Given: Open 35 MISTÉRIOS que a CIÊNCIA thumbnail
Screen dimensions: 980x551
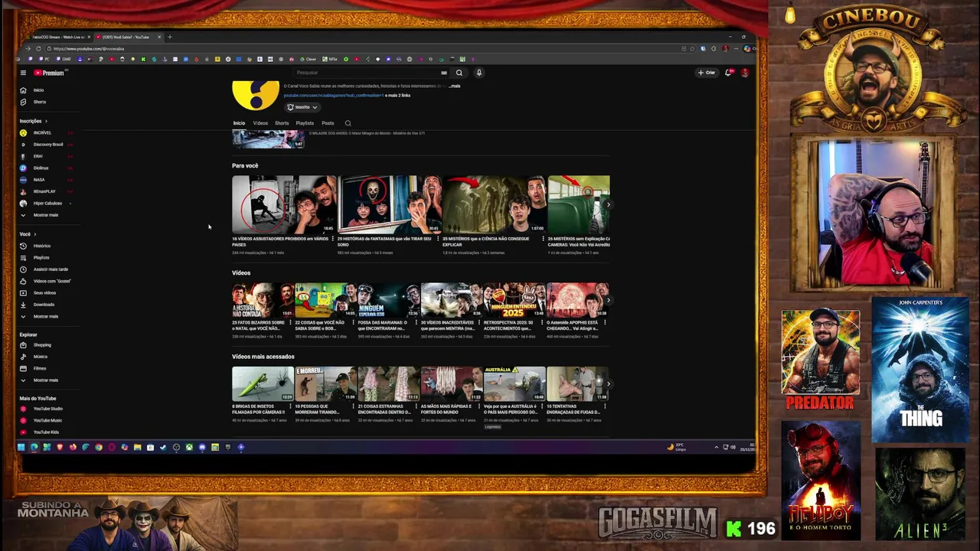Looking at the screenshot, I should [x=495, y=204].
